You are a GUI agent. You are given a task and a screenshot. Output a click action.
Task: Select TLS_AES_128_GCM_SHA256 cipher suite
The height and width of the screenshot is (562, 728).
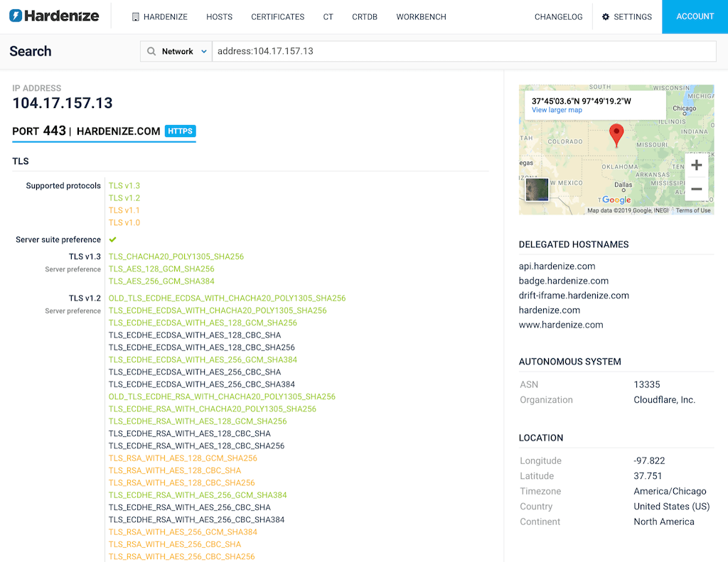(161, 269)
